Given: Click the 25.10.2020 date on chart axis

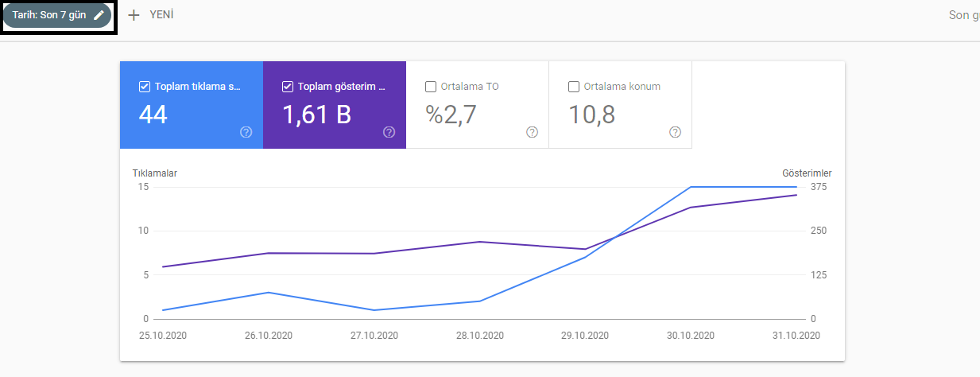Looking at the screenshot, I should click(x=163, y=335).
